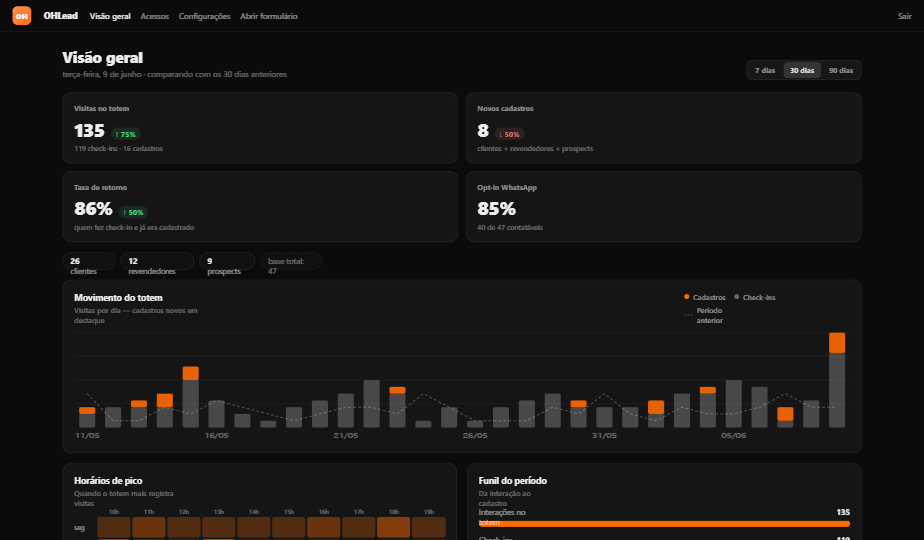This screenshot has height=540, width=924.
Task: Click the 21/05 axis date label
Action: pos(346,436)
